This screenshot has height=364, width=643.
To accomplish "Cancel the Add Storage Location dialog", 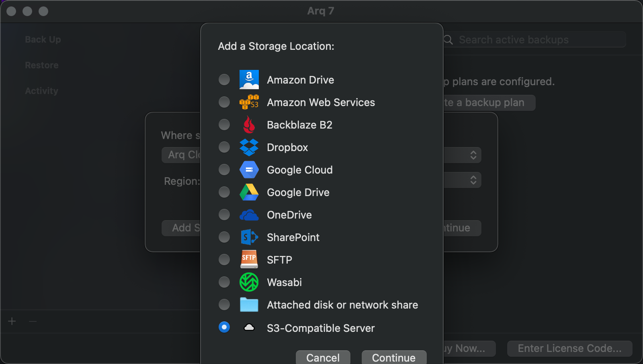I will tap(323, 357).
